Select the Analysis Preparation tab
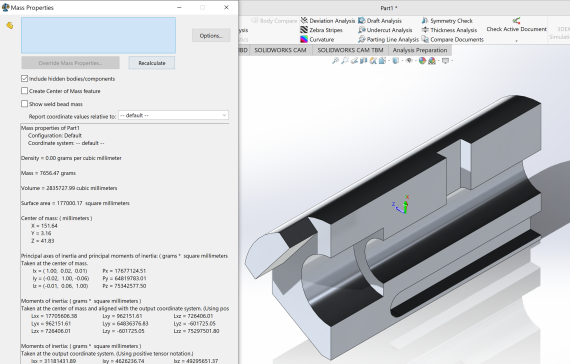 point(420,50)
